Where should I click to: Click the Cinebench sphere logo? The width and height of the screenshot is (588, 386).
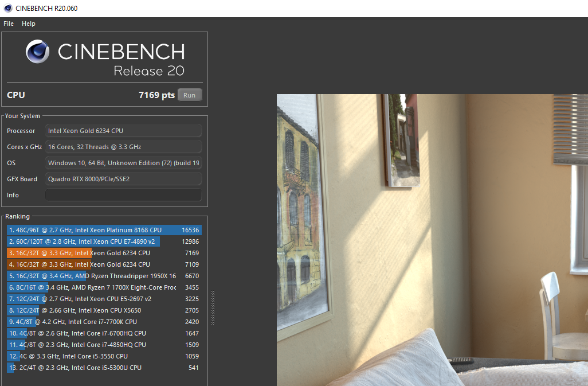pos(37,52)
